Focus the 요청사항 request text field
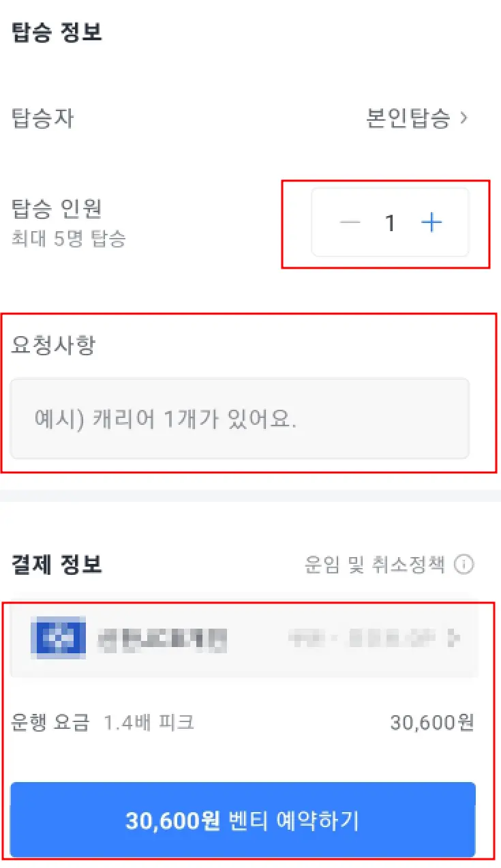The height and width of the screenshot is (868, 501). [x=240, y=418]
